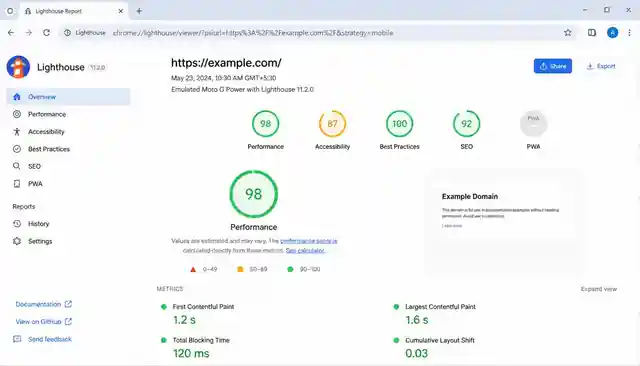Open the See calculator link
Image resolution: width=640 pixels, height=366 pixels.
pos(305,250)
